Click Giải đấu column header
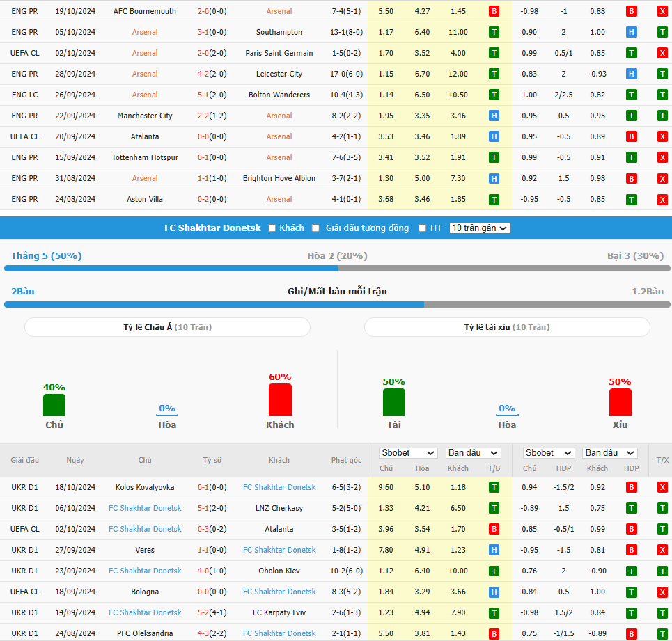The image size is (672, 641). [x=25, y=460]
